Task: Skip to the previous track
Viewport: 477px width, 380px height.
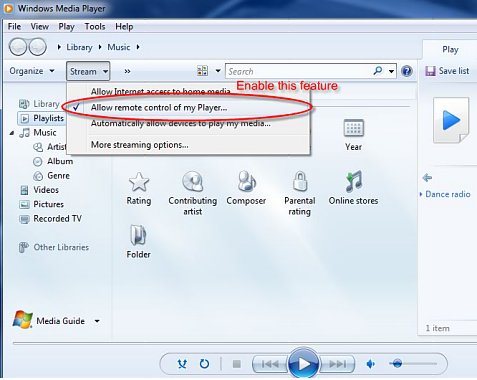Action: click(270, 364)
